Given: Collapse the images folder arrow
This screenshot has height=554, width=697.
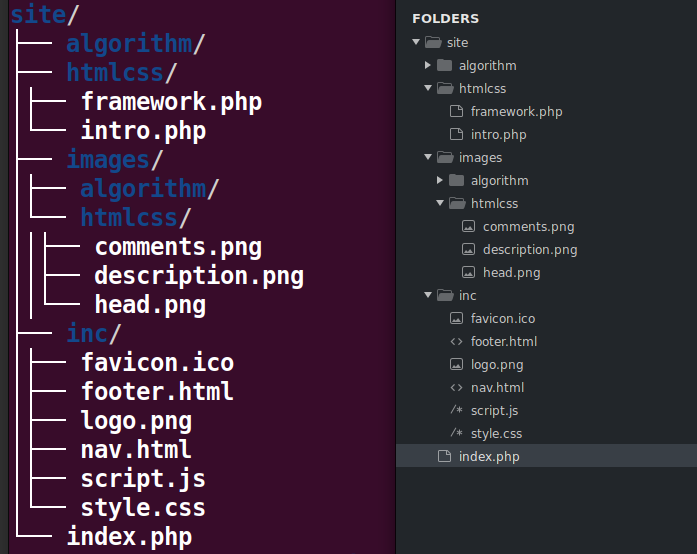Looking at the screenshot, I should click(428, 158).
